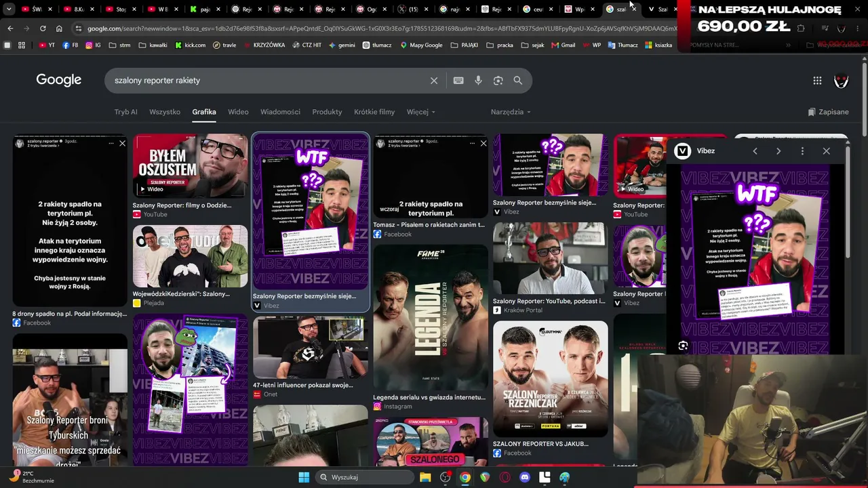868x488 pixels.
Task: Open the Tryb AI search mode
Action: [125, 112]
